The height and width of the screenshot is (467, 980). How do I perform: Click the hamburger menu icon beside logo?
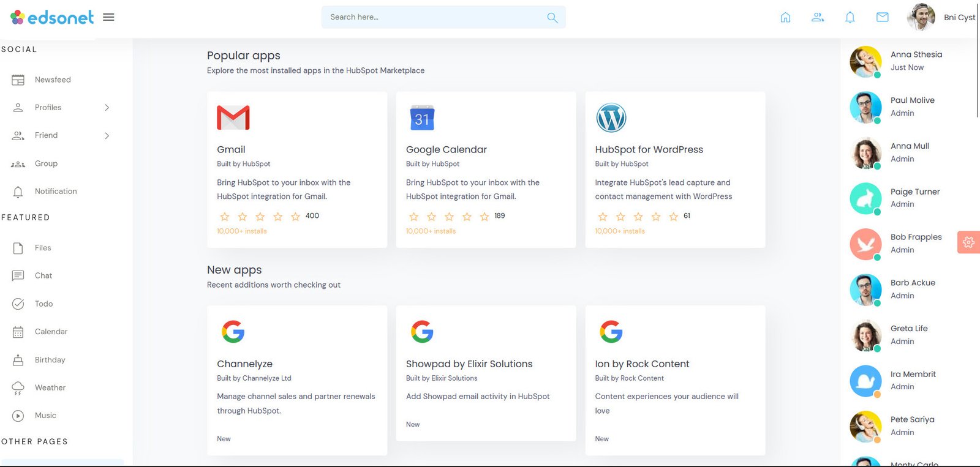[108, 17]
